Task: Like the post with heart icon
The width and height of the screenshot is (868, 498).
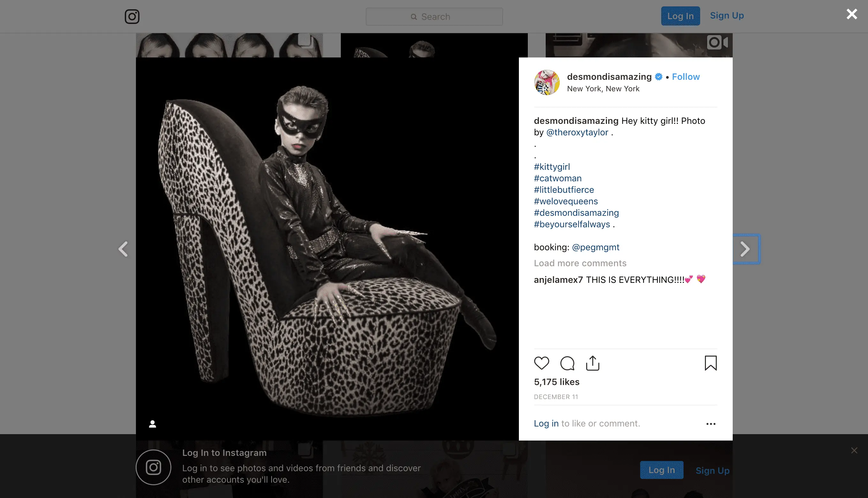Action: tap(542, 363)
